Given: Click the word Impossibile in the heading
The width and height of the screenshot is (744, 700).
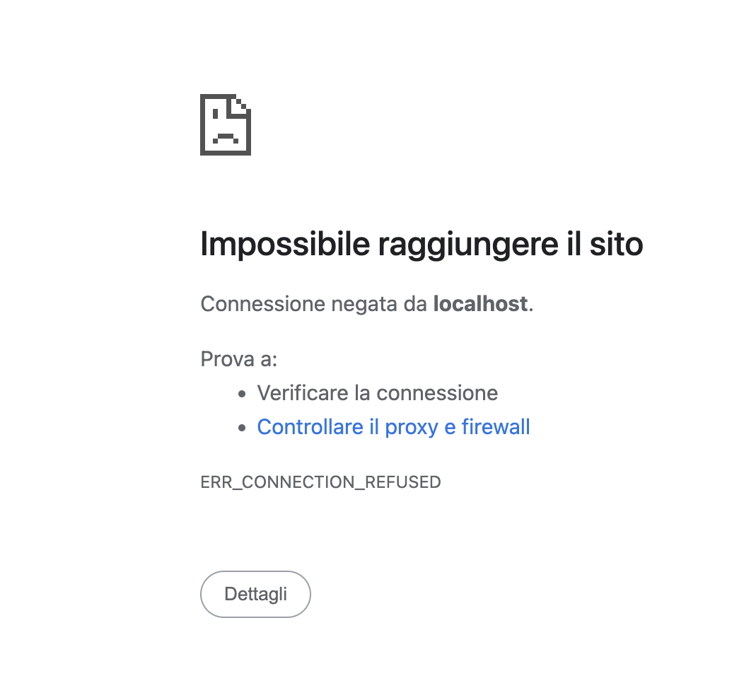Looking at the screenshot, I should [285, 245].
